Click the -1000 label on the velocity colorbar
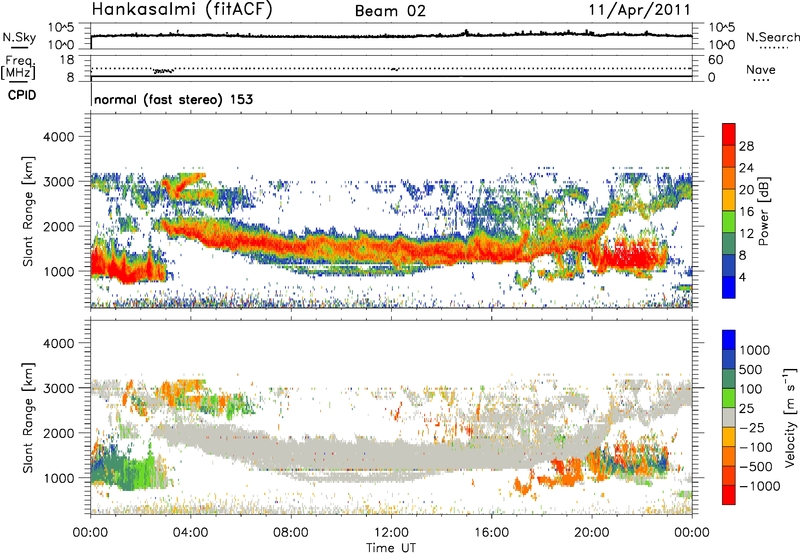Screen dimensions: 800x554 (759, 486)
